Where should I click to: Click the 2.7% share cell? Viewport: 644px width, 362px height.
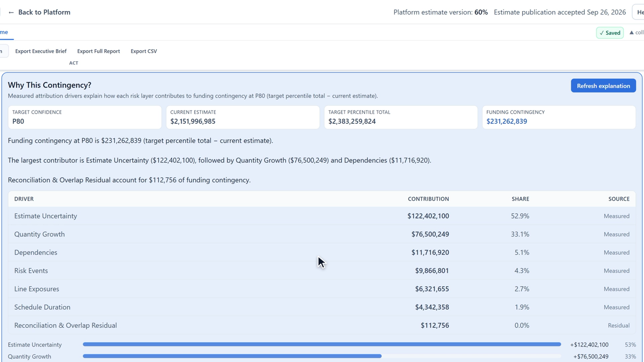(522, 289)
